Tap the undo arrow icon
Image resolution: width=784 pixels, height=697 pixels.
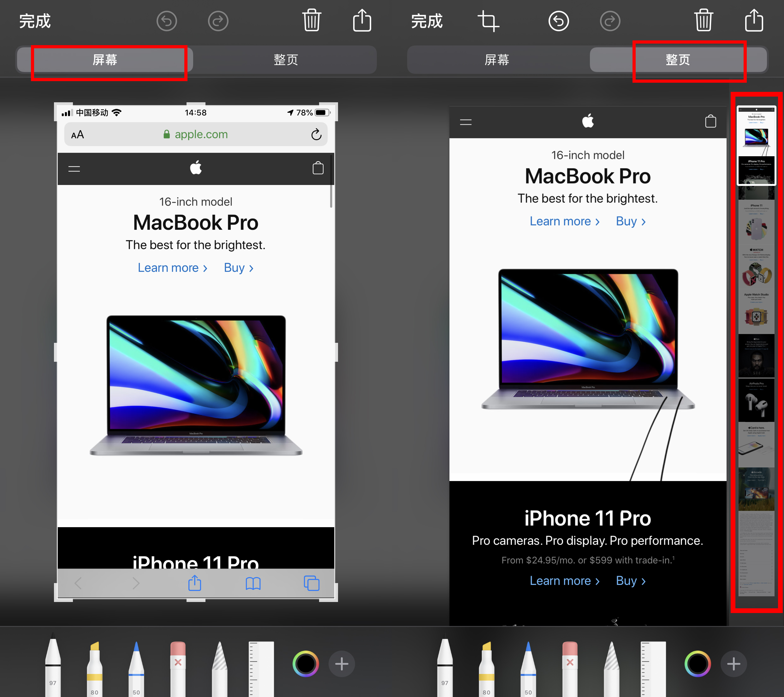[x=166, y=21]
